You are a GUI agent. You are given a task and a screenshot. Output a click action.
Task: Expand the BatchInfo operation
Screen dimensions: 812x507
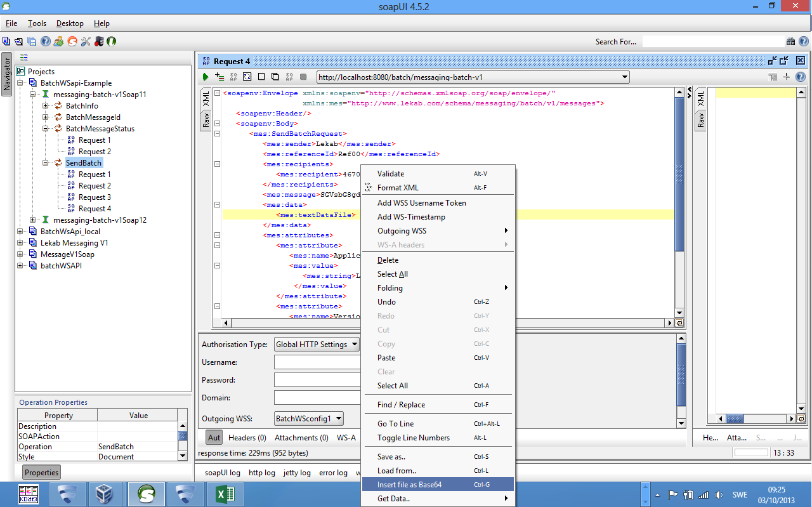click(46, 106)
